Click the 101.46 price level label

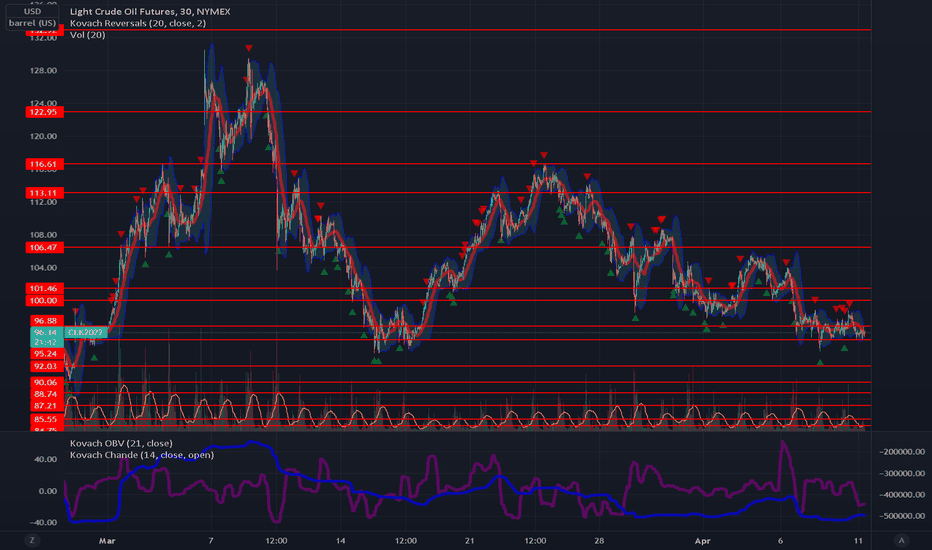click(x=45, y=288)
